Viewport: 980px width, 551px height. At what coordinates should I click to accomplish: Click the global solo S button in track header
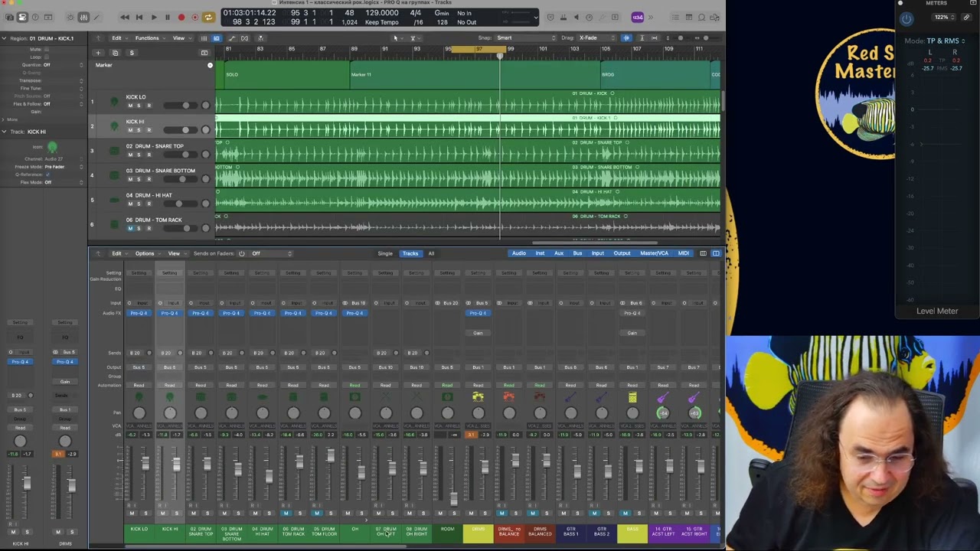[x=132, y=53]
